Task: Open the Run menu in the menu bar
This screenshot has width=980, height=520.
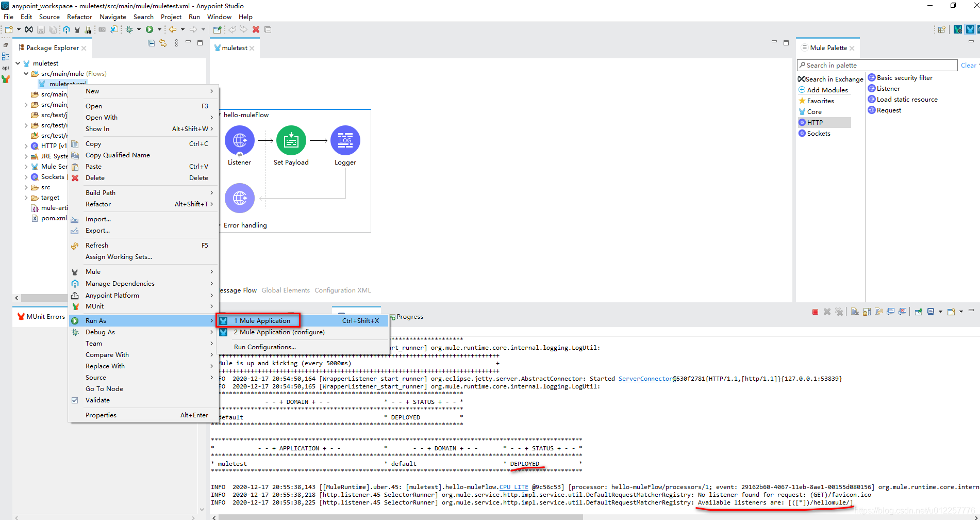Action: pyautogui.click(x=194, y=17)
